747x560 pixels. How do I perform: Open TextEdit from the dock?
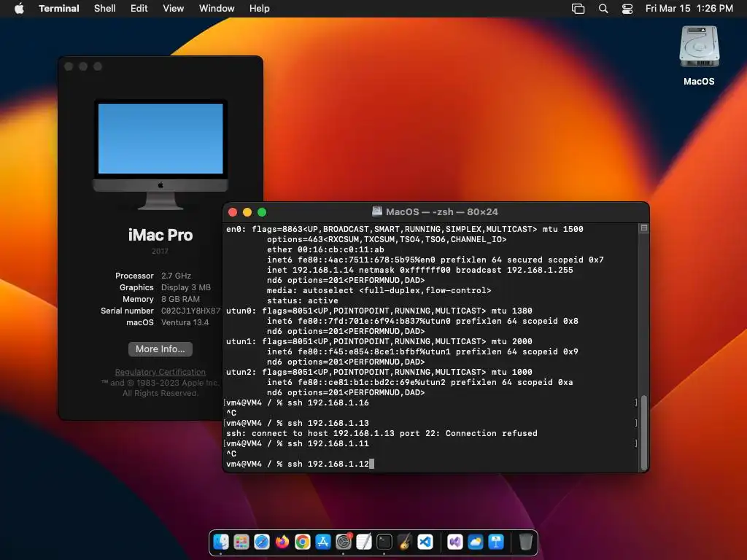pyautogui.click(x=364, y=542)
